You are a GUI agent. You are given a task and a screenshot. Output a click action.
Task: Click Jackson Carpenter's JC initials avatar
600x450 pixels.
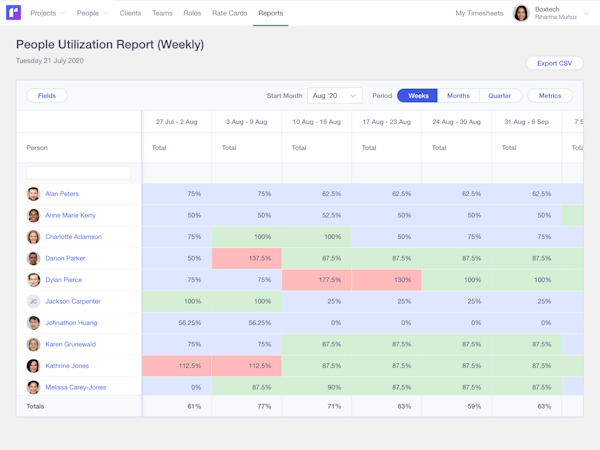33,302
